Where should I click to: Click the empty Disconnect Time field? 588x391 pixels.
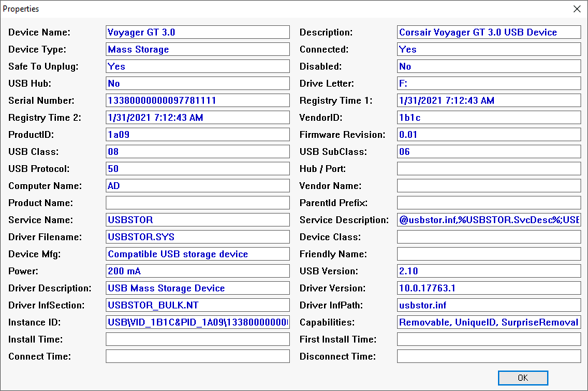click(x=489, y=356)
